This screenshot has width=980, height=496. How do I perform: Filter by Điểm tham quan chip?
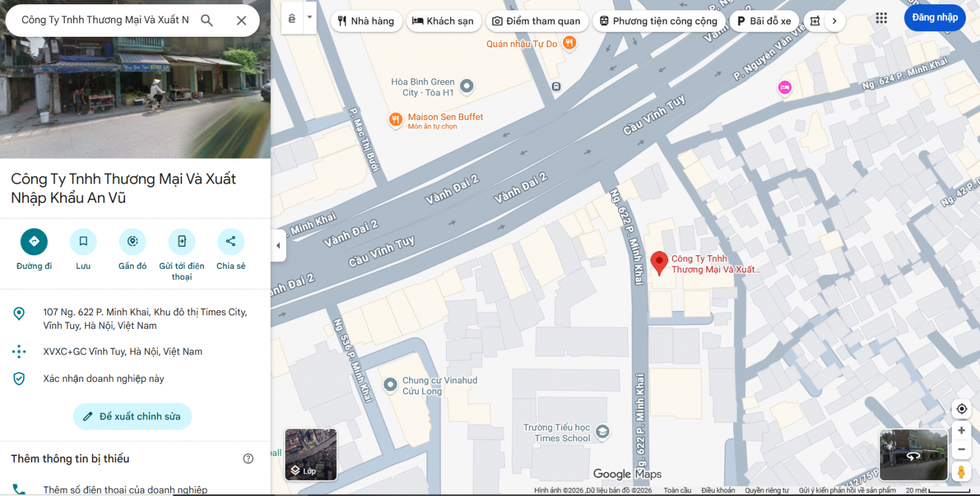tap(537, 21)
